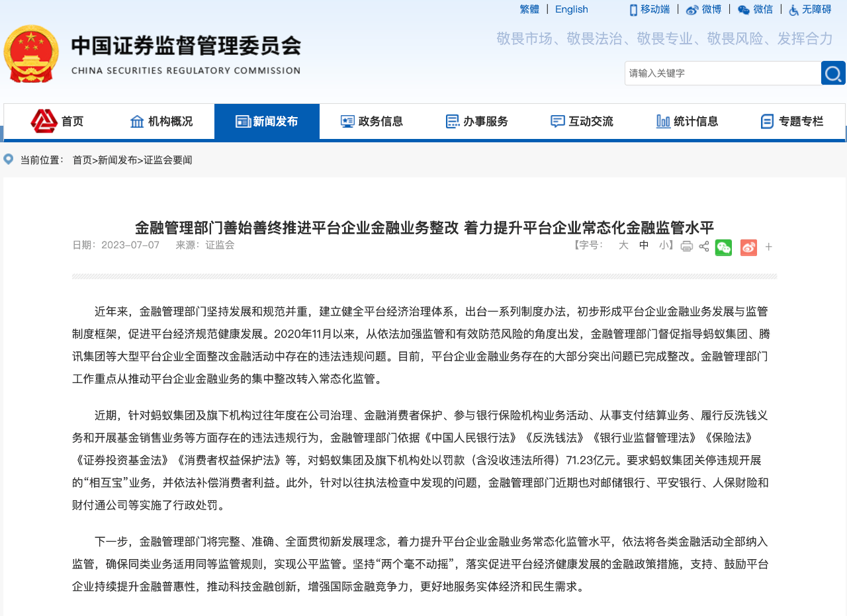Select the 统计信息 navigation tab
847x616 pixels.
point(687,121)
